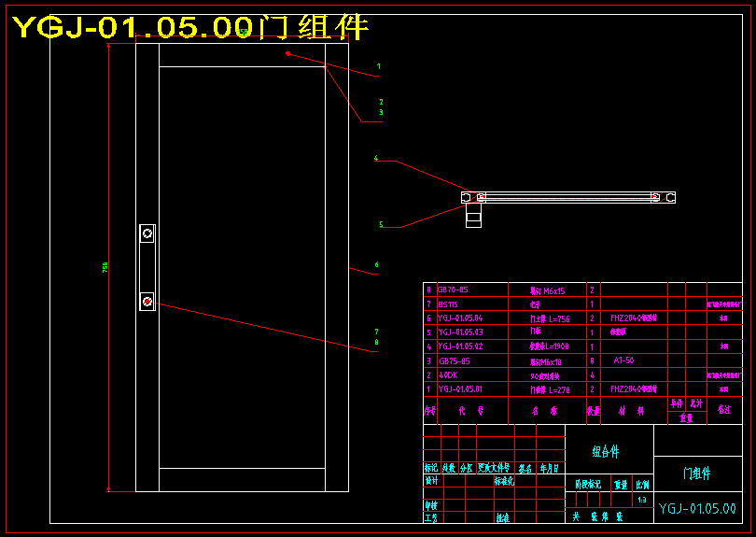This screenshot has width=756, height=537.
Task: Click the 名称 column header
Action: tap(545, 411)
